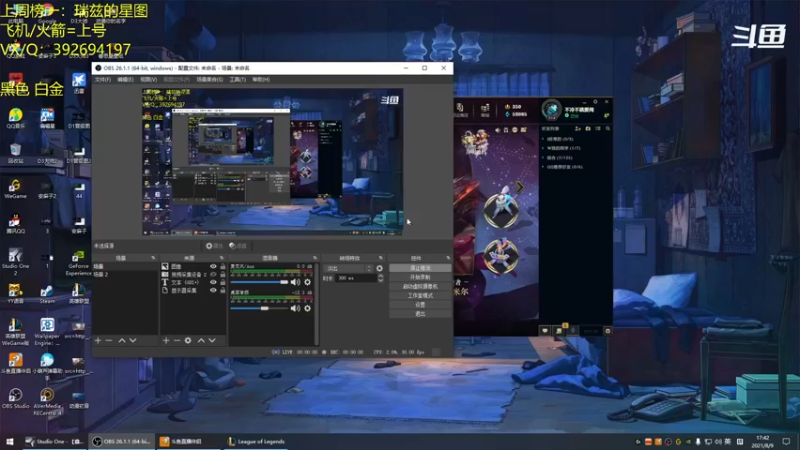Open the QQ音乐 desktop shortcut
Screen dimensions: 800x450
click(15, 118)
